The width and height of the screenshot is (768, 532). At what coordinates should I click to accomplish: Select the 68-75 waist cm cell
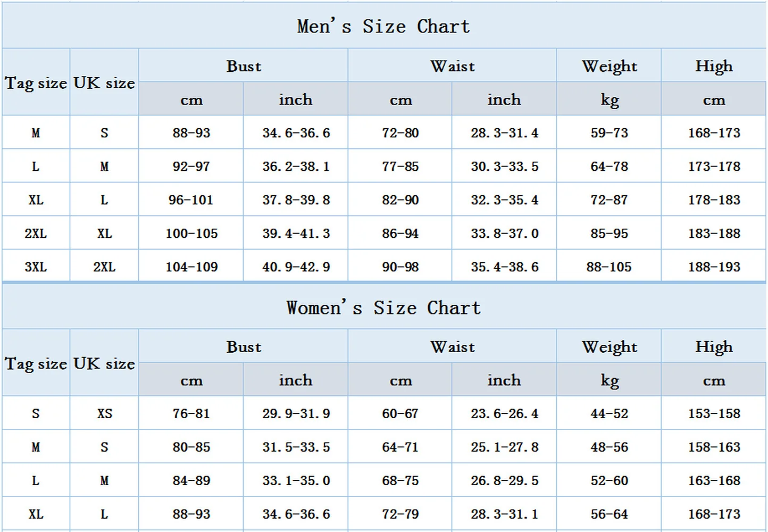400,480
